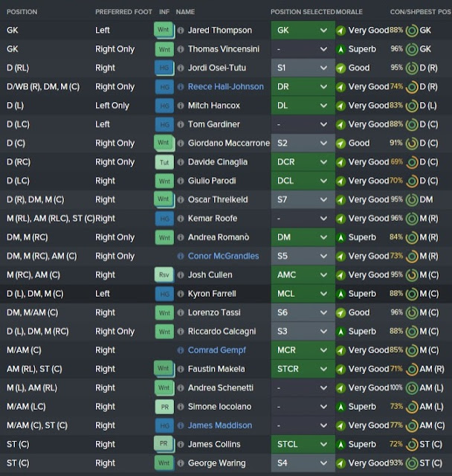Image resolution: width=452 pixels, height=476 pixels.
Task: Open the MCL dropdown for Kyron Farrell
Action: coord(303,294)
